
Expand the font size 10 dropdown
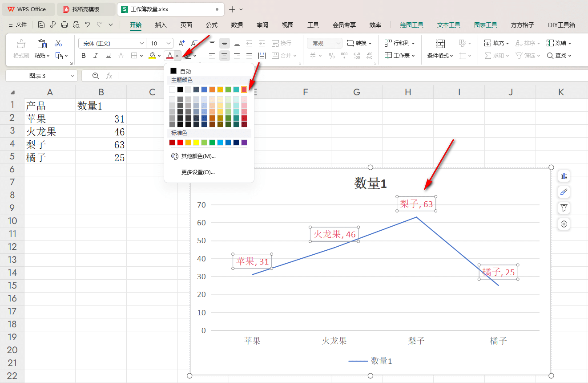(x=169, y=43)
